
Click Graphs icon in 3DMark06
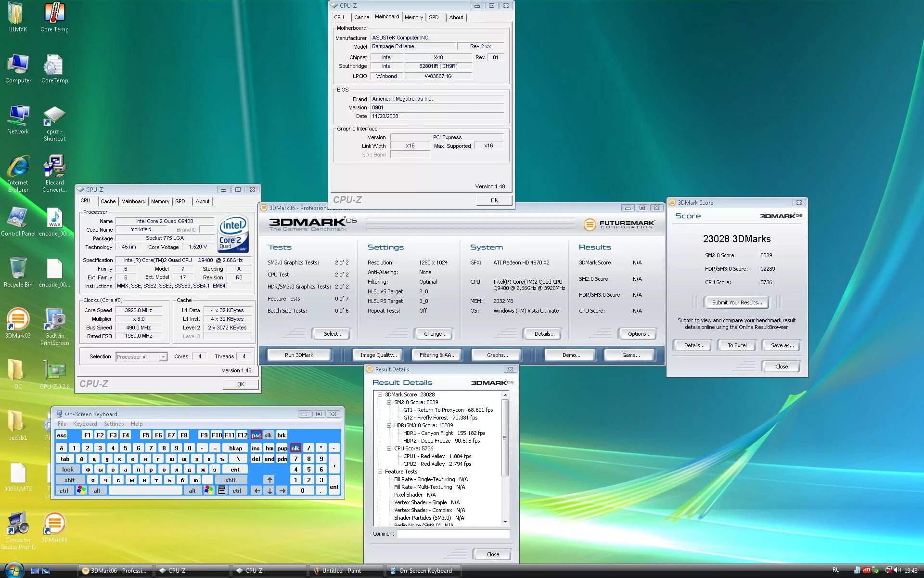point(499,355)
